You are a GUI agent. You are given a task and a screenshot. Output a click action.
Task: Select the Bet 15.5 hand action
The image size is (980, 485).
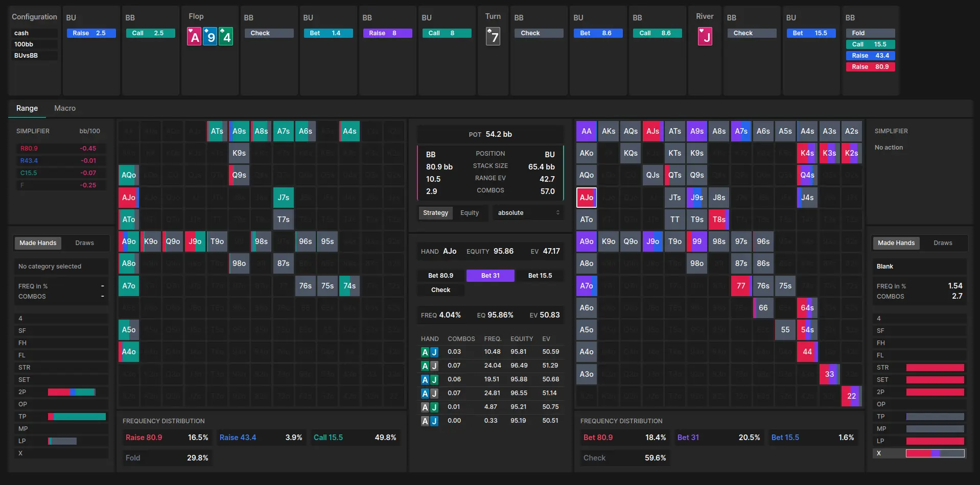(541, 275)
